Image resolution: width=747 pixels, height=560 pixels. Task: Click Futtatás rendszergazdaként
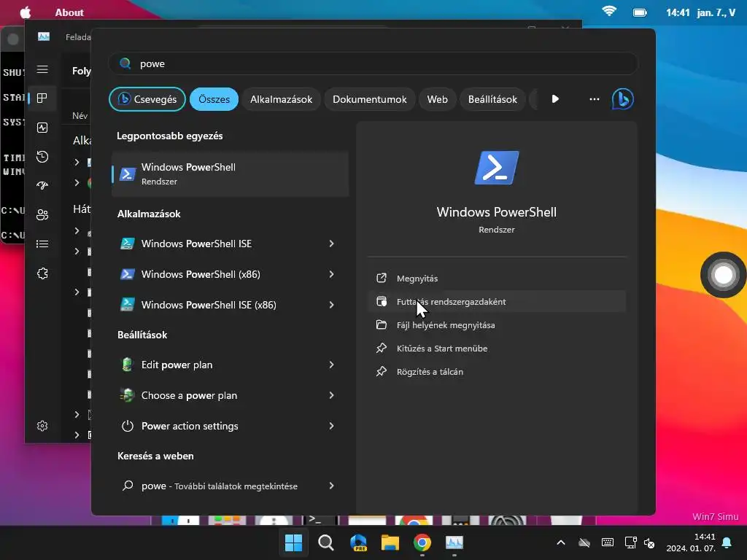pyautogui.click(x=496, y=301)
